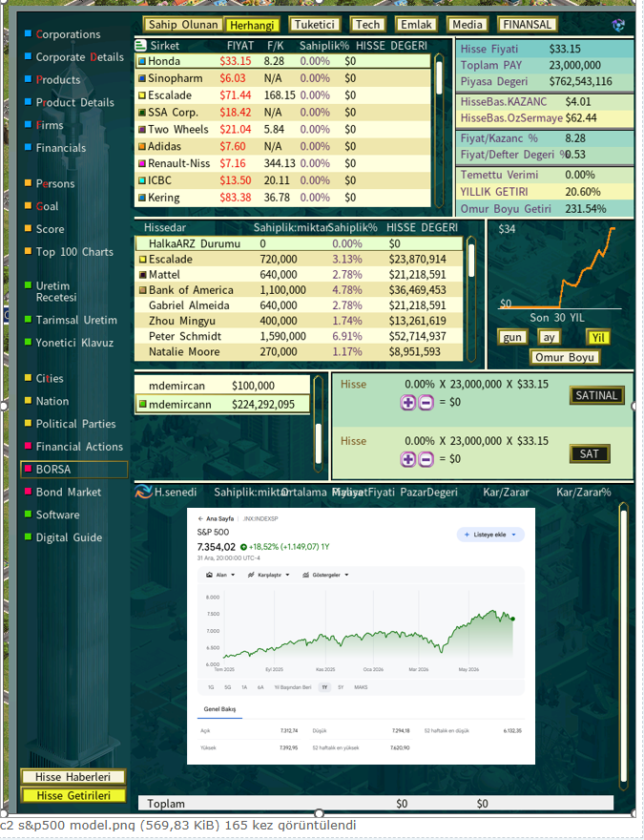The height and width of the screenshot is (840, 644).
Task: Toggle Sahip Olunan filter
Action: pyautogui.click(x=183, y=25)
